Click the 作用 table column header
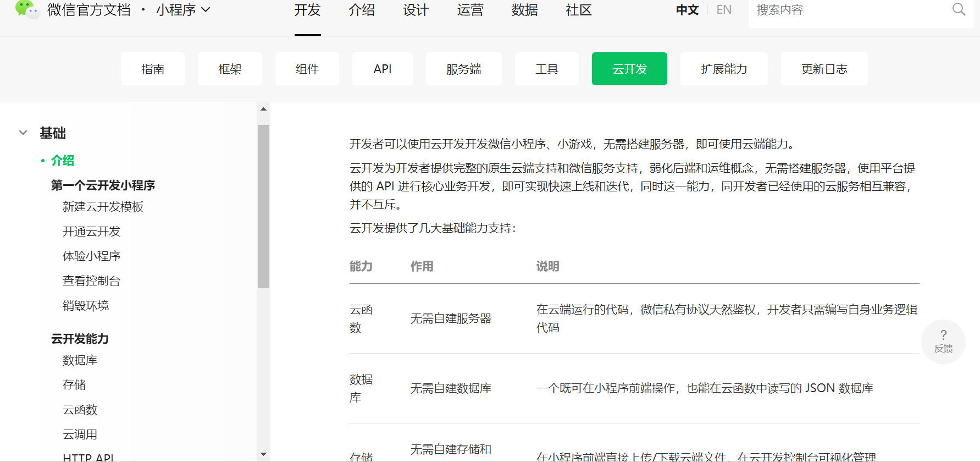The height and width of the screenshot is (462, 980). (x=422, y=266)
